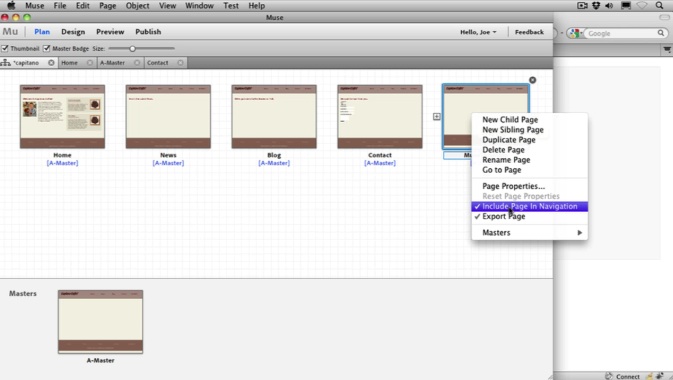This screenshot has height=380, width=673.
Task: Open the Object menu
Action: tap(137, 6)
